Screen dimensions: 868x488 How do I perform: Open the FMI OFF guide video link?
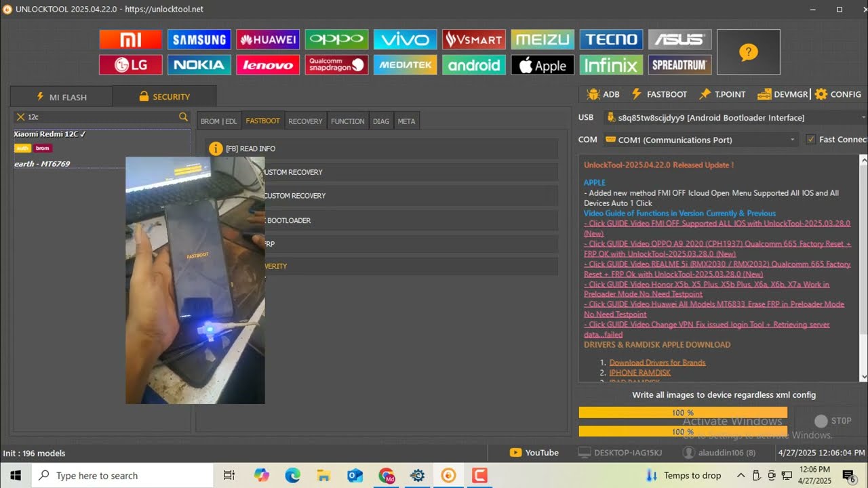(x=717, y=228)
